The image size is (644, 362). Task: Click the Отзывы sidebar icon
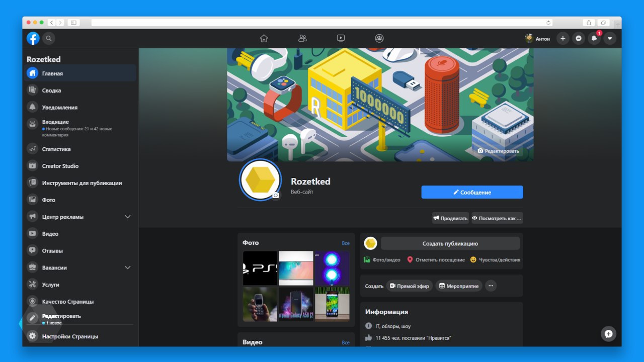33,250
